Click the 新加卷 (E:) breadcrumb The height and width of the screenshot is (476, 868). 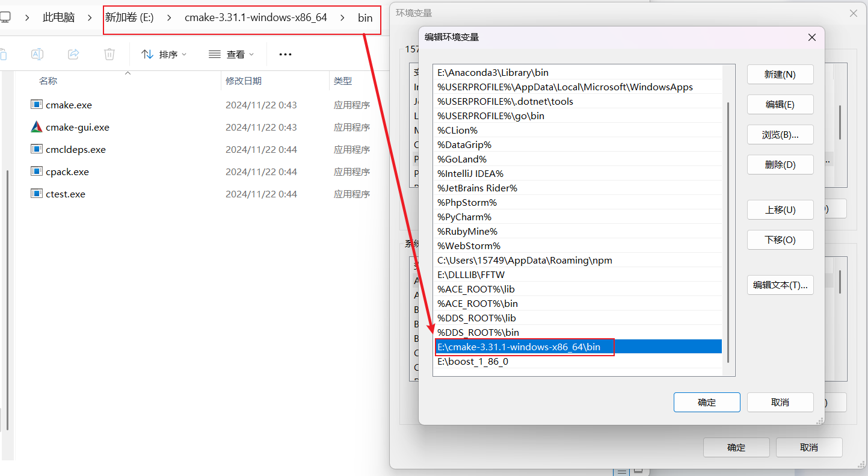129,17
